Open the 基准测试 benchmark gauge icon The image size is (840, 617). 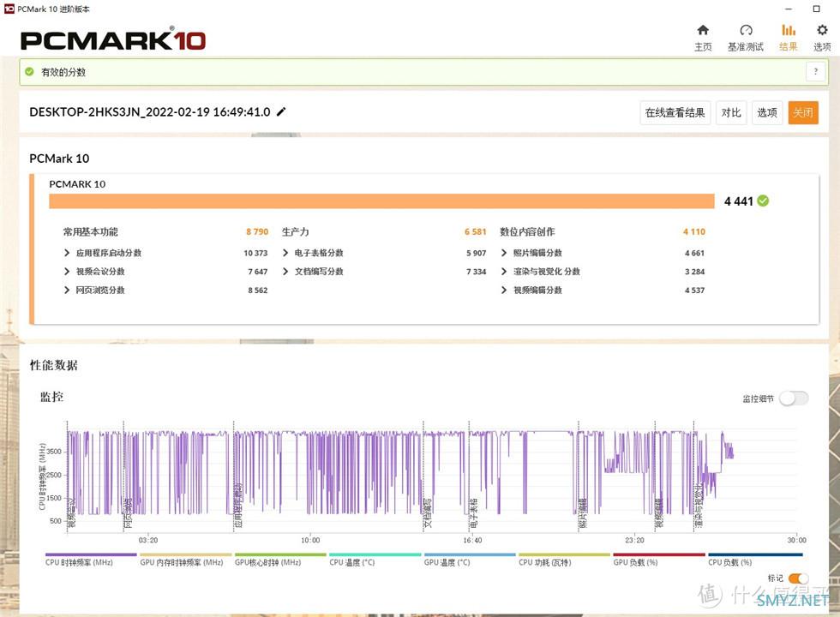tap(746, 30)
